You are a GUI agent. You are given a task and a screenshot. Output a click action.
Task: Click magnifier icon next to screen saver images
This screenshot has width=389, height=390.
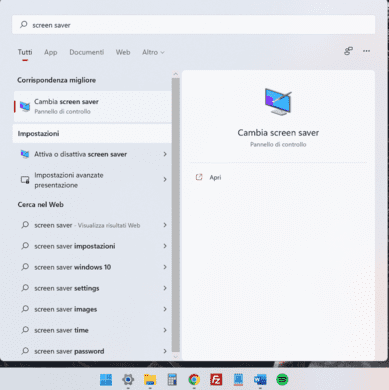coord(25,309)
